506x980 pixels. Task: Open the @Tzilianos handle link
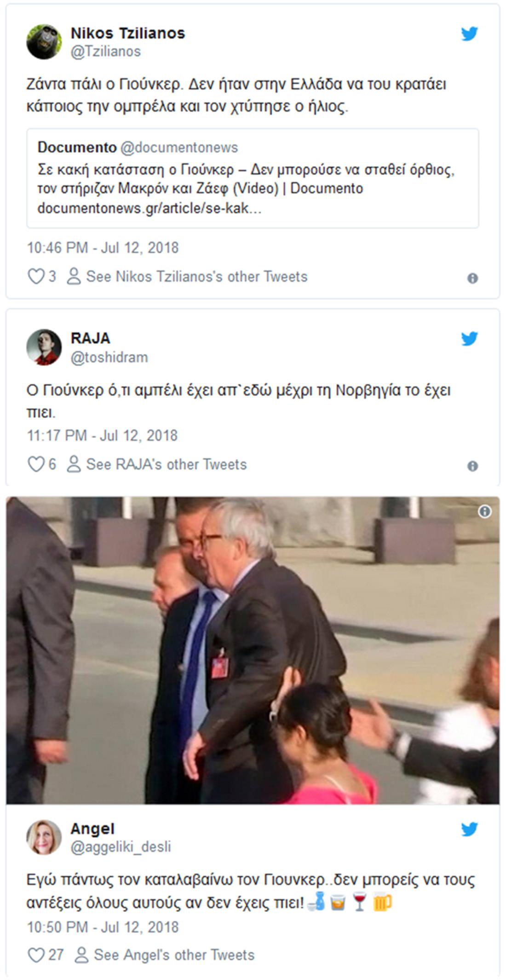(105, 51)
